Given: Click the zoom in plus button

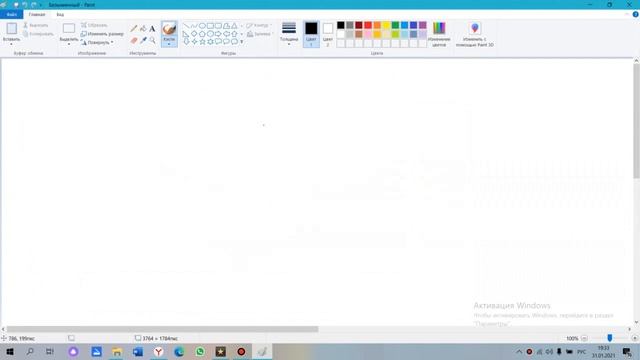Looking at the screenshot, I should (634, 338).
